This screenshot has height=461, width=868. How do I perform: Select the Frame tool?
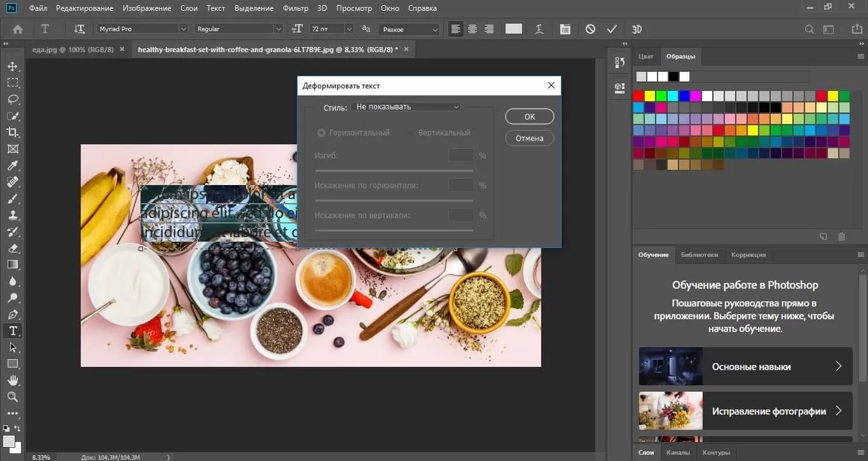point(13,149)
